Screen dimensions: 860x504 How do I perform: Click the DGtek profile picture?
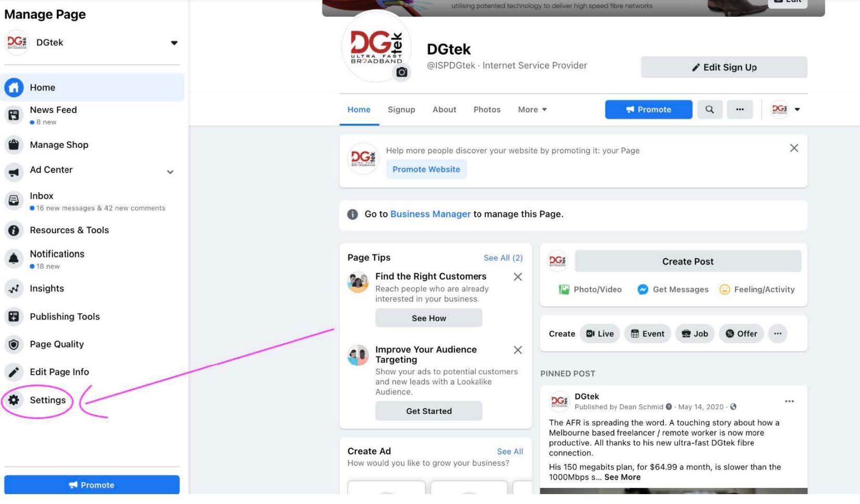tap(376, 47)
